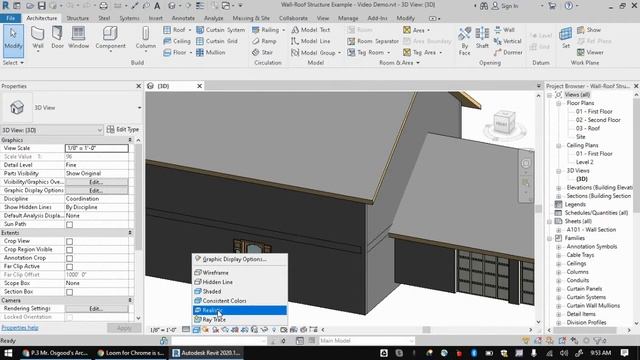Select the Column tool
The width and height of the screenshot is (640, 360).
[146, 38]
